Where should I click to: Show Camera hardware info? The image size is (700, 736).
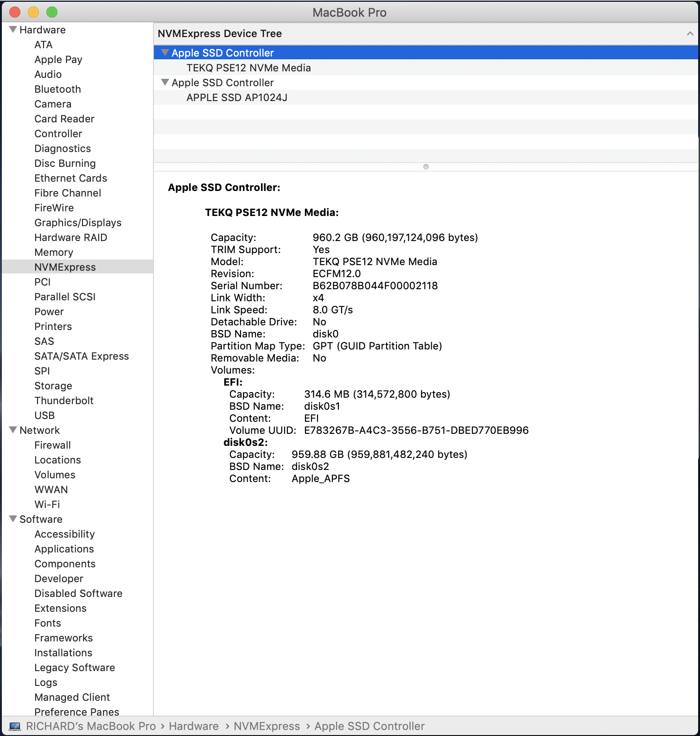53,104
